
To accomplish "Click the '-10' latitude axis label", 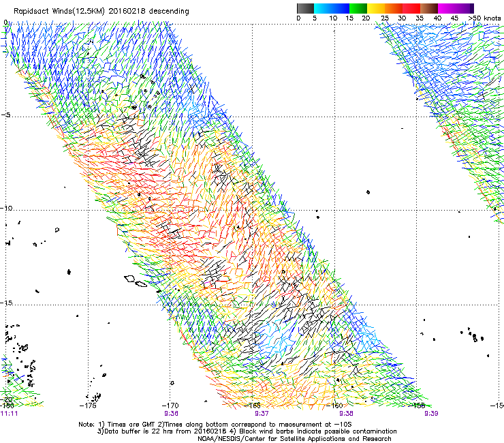I will 6,208.
